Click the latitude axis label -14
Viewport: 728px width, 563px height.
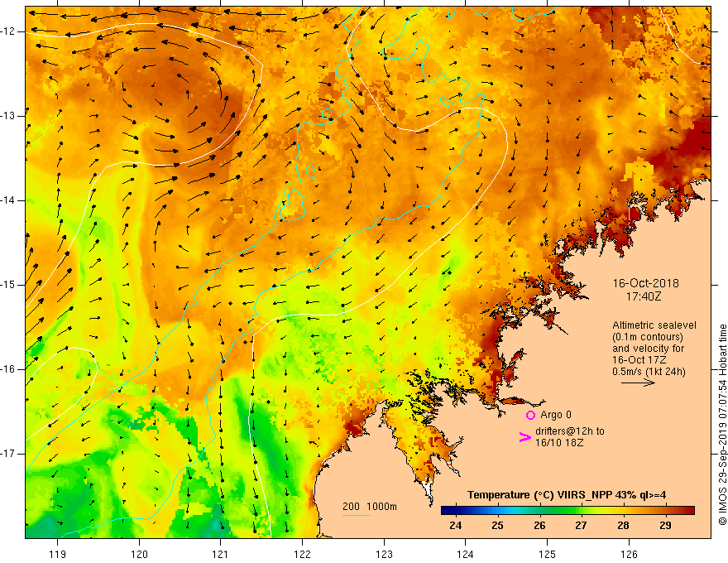(8, 200)
